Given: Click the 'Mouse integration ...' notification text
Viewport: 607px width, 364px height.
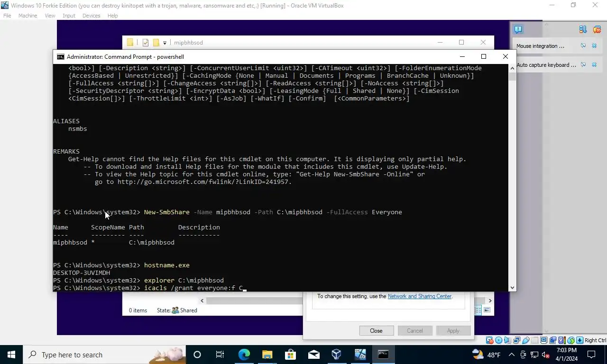Looking at the screenshot, I should [540, 46].
